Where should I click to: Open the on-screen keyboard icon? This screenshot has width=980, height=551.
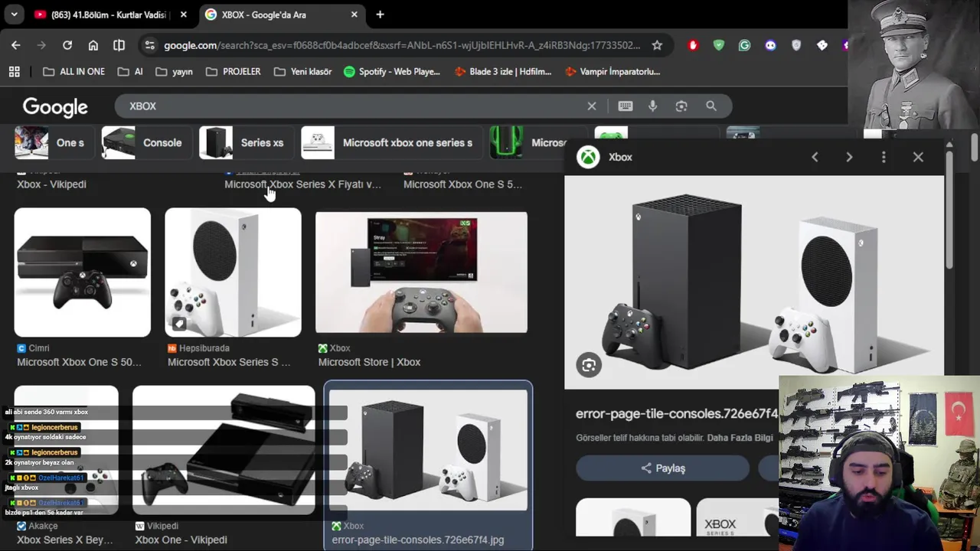pyautogui.click(x=626, y=106)
